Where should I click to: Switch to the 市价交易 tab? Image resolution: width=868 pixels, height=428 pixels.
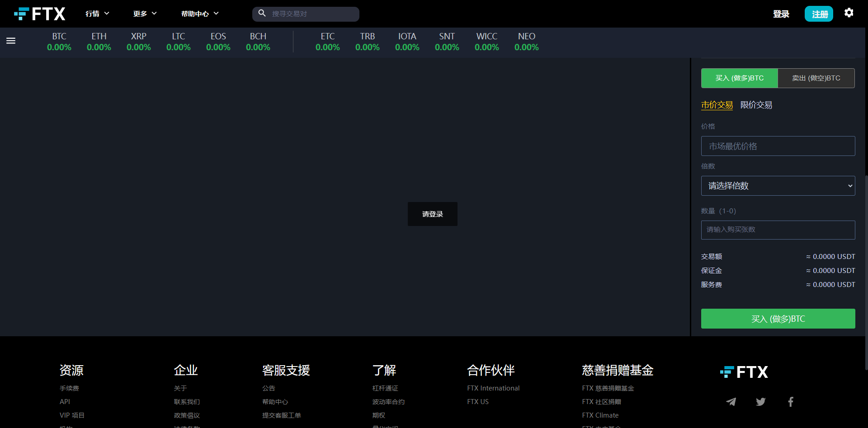pyautogui.click(x=717, y=105)
